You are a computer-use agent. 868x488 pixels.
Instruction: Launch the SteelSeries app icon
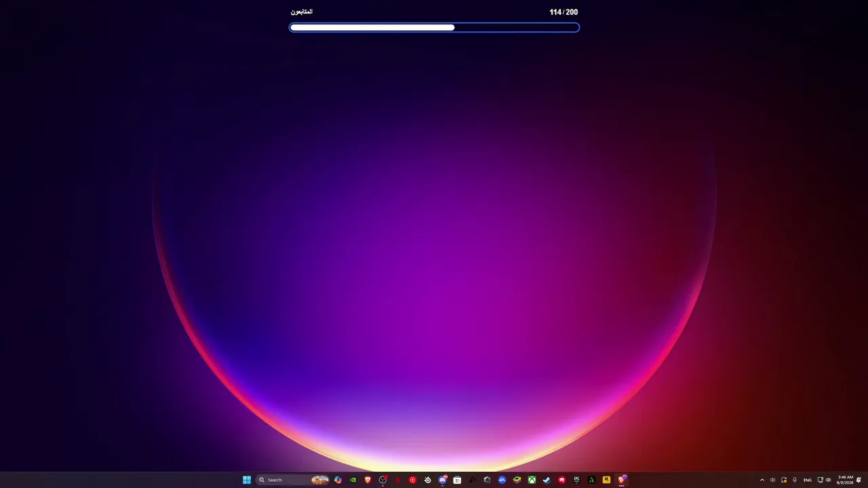pos(427,480)
